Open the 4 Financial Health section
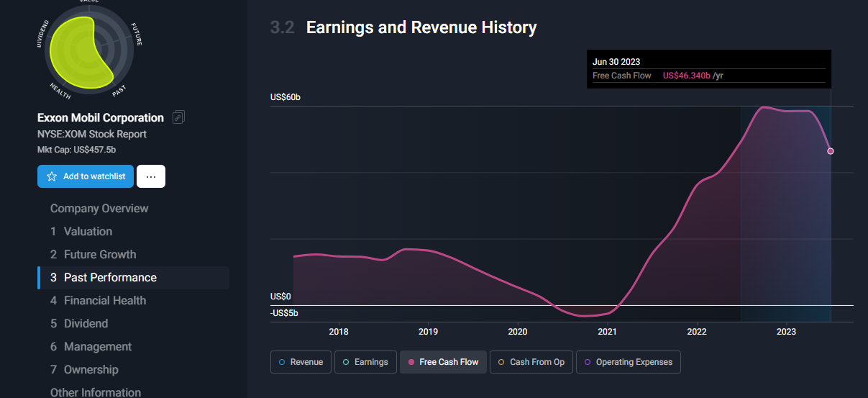The width and height of the screenshot is (868, 398). point(98,301)
